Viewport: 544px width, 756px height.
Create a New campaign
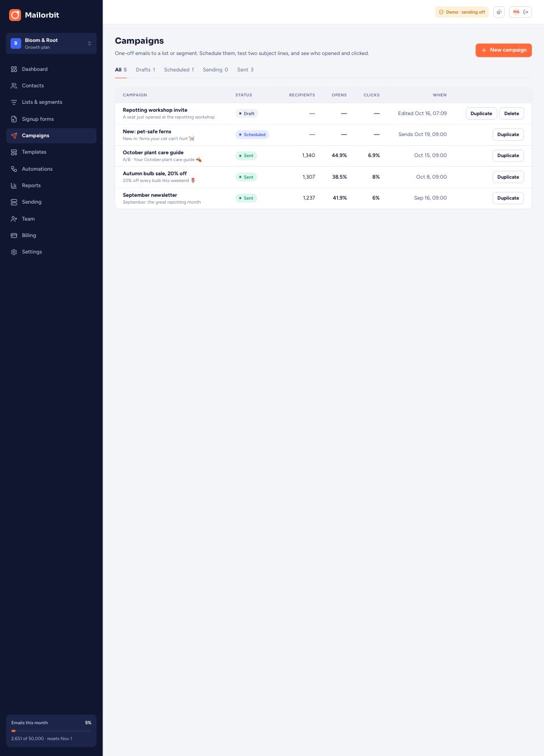point(504,50)
